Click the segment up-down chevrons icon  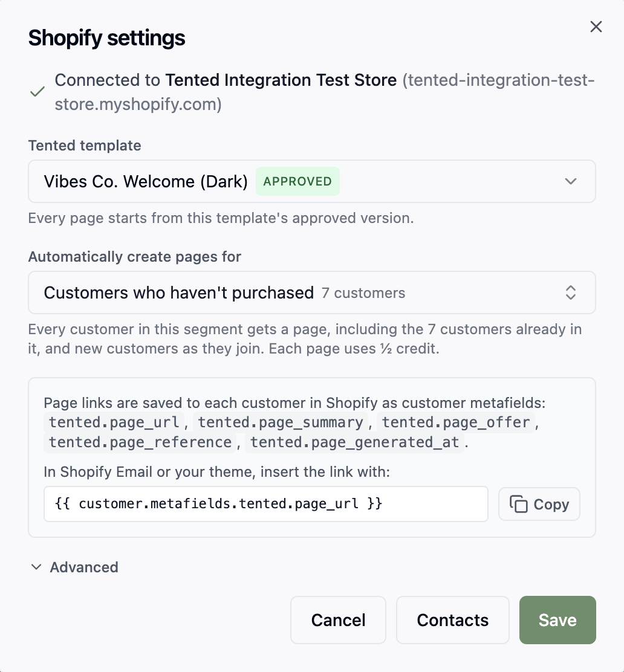point(570,292)
